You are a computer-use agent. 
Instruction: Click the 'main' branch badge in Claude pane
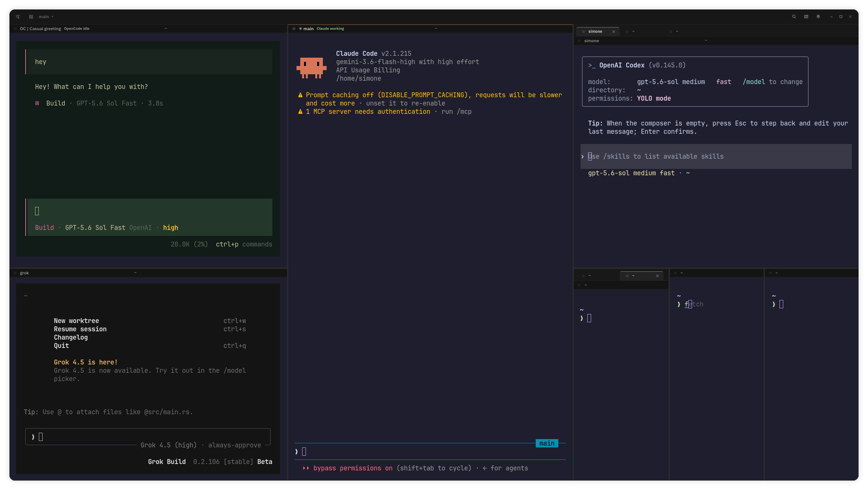click(x=547, y=443)
